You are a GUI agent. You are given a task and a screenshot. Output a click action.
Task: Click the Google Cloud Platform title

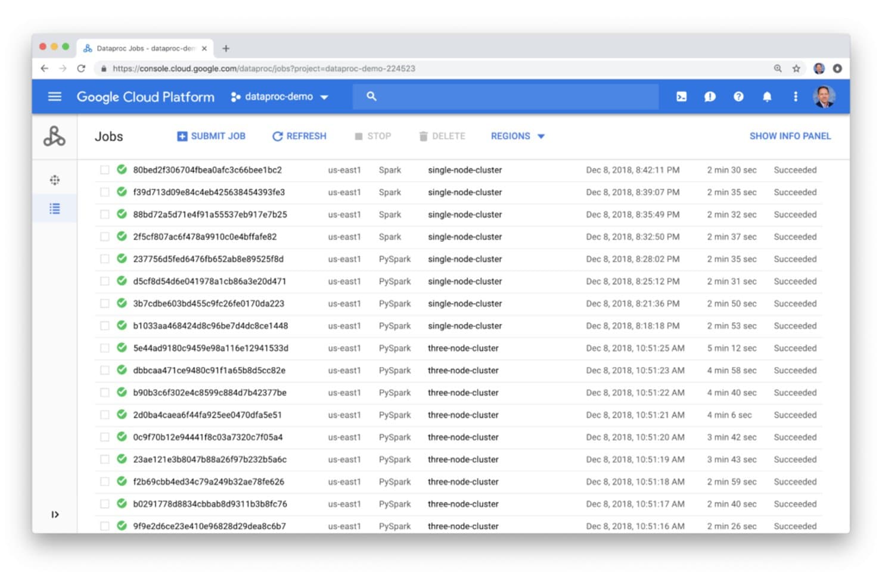145,97
